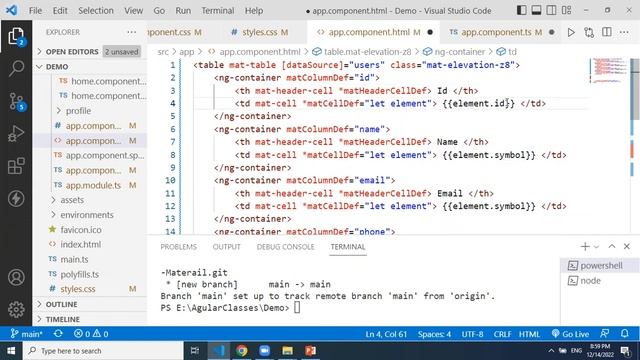Image resolution: width=640 pixels, height=360 pixels.
Task: Open the Accounts menu icon
Action: click(x=16, y=277)
